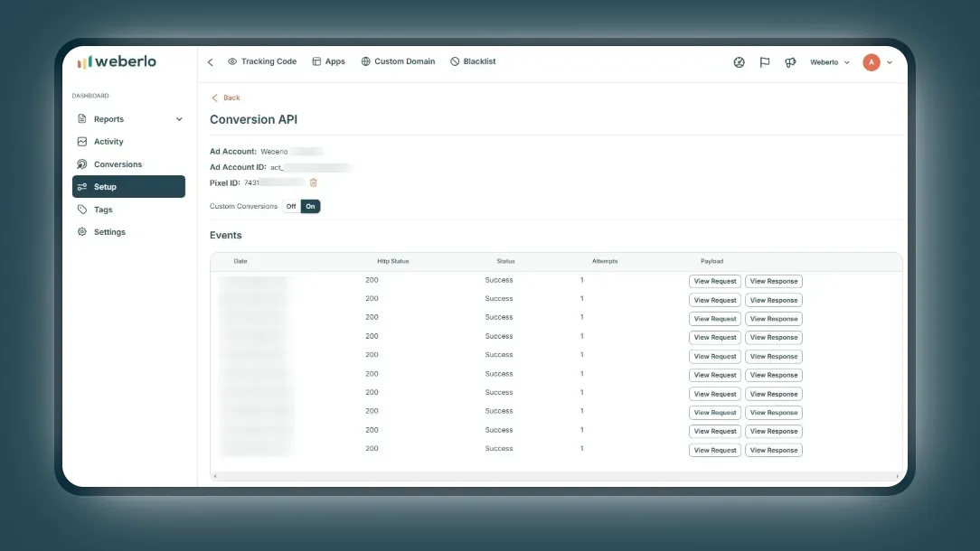The image size is (980, 551).
Task: Go Back from Conversion API page
Action: (x=226, y=98)
